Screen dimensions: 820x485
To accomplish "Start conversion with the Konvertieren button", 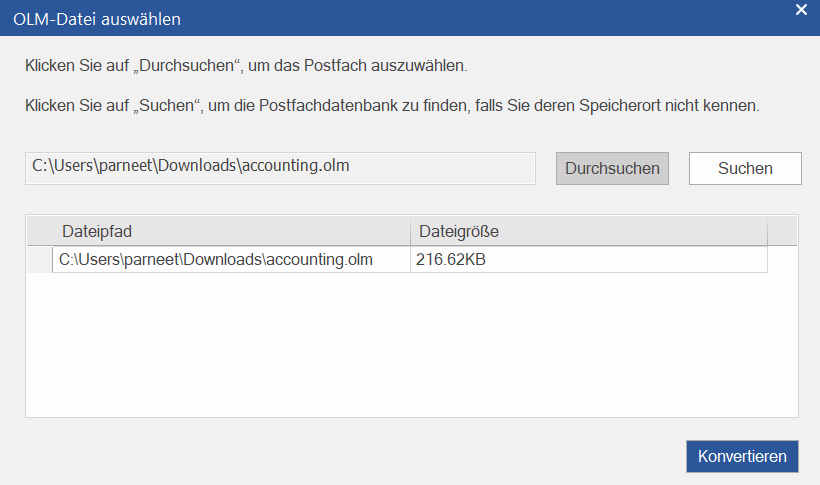I will pyautogui.click(x=742, y=456).
